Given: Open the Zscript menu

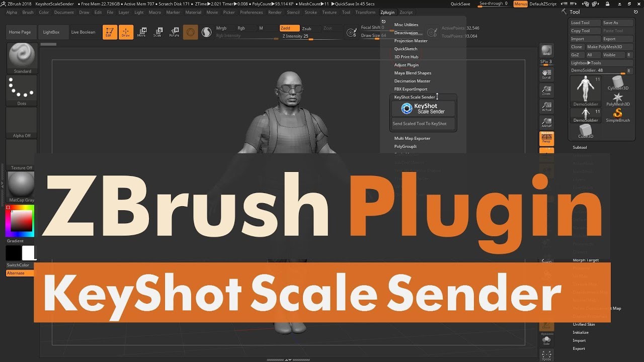Looking at the screenshot, I should pos(406,12).
